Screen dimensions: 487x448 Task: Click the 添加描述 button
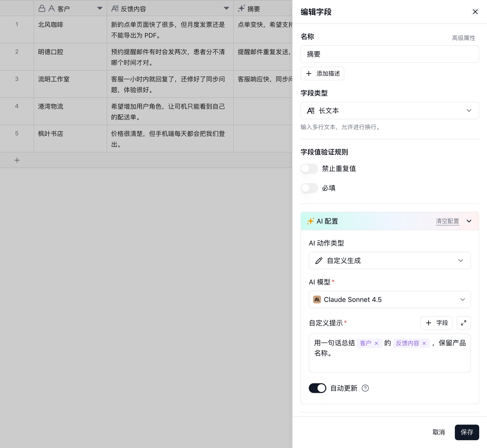click(x=322, y=74)
